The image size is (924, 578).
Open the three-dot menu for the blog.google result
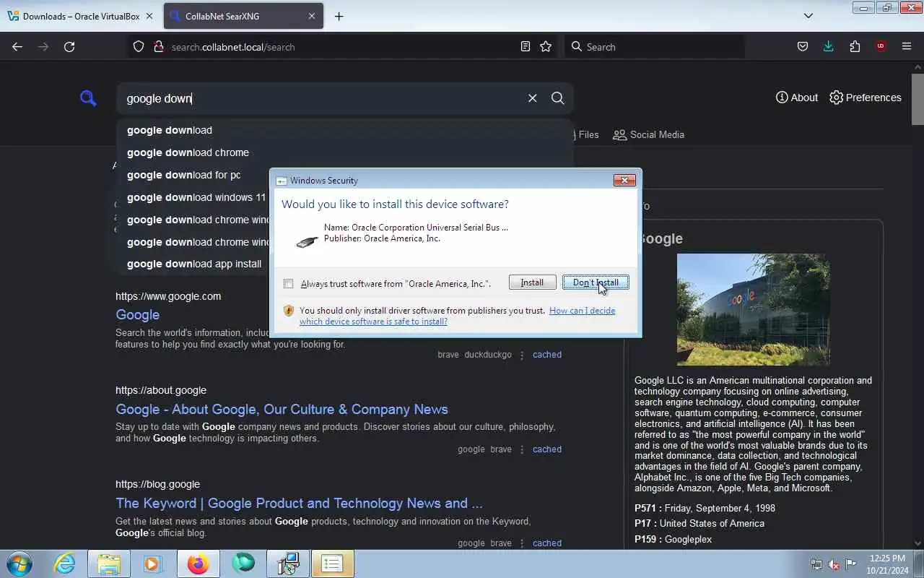[x=522, y=543]
